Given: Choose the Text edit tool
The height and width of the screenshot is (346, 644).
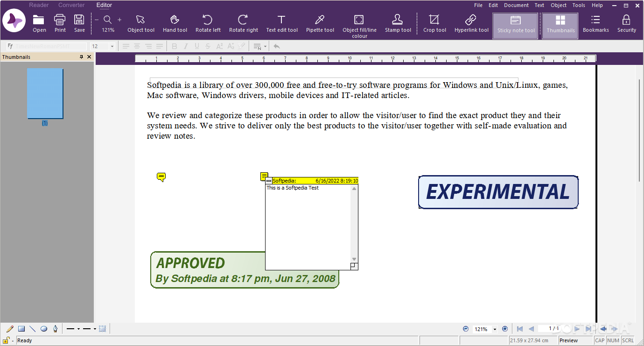Looking at the screenshot, I should [x=282, y=23].
